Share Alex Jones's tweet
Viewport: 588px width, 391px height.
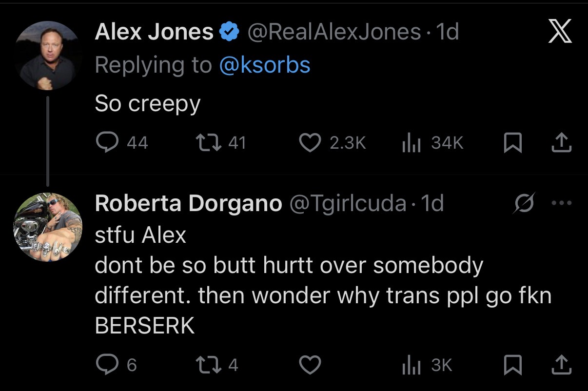562,142
